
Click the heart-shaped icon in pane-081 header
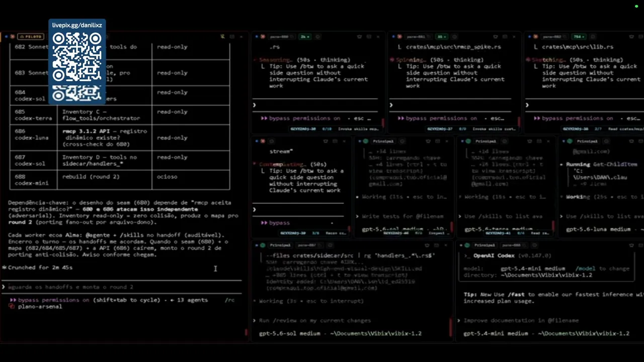click(x=496, y=37)
